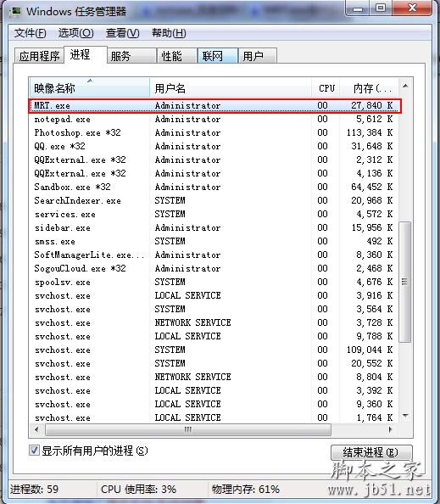Click the 进程数: 59 status entry
Viewport: 440px width, 504px height.
pos(35,490)
